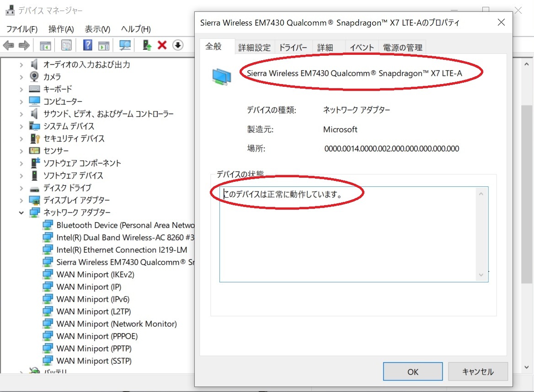Image resolution: width=534 pixels, height=392 pixels.
Task: Expand the コンピューター category chevron
Action: 21,102
